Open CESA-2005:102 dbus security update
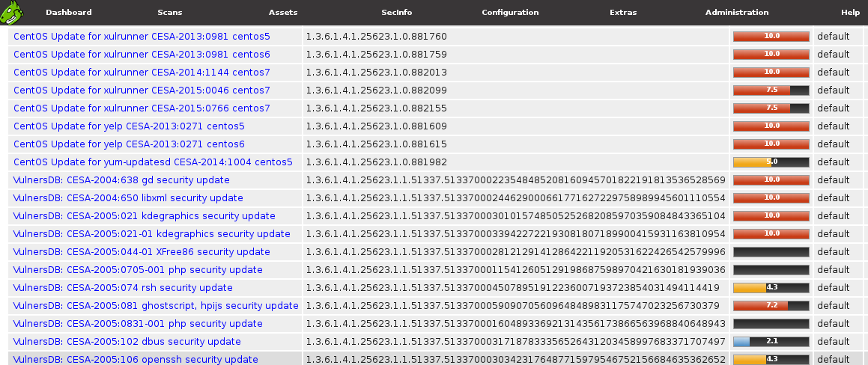The width and height of the screenshot is (868, 365). [127, 342]
